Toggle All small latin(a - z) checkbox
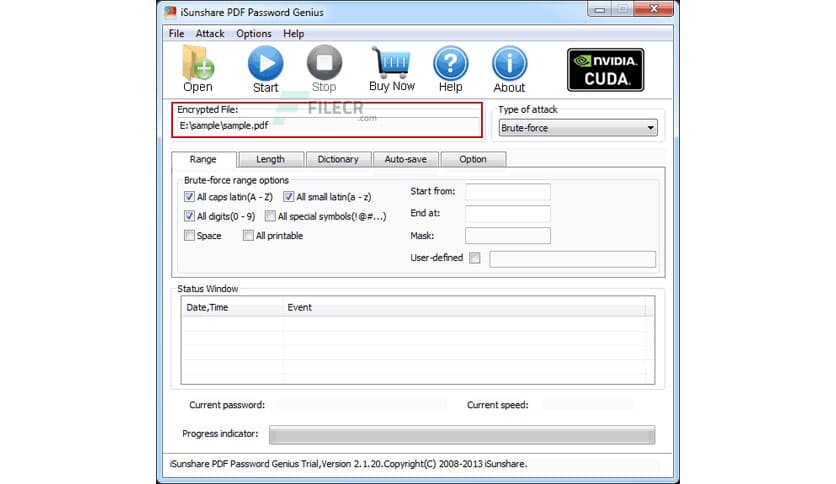Viewport: 836px width, 484px height. (x=288, y=197)
